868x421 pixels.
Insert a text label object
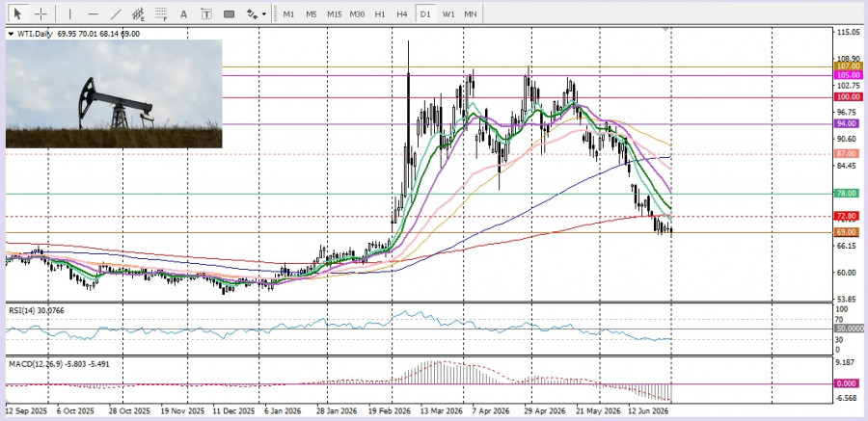point(206,13)
